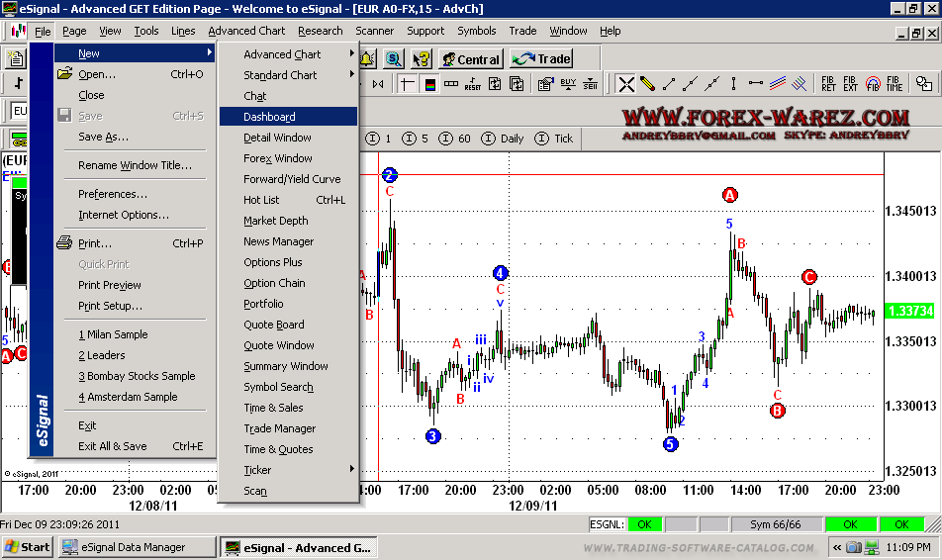Click the crosshair cursor tool icon
Screen dimensions: 942x560
click(408, 84)
